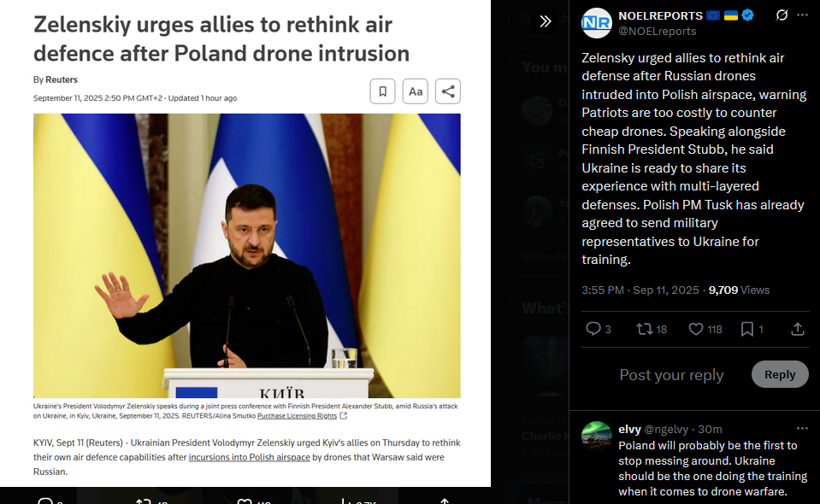Click the reply icon showing 3 comments

598,329
